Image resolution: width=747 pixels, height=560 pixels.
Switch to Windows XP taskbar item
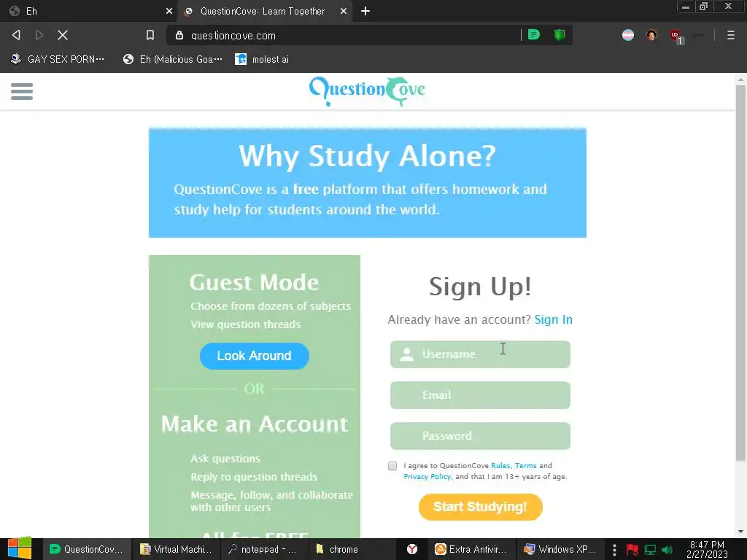560,549
